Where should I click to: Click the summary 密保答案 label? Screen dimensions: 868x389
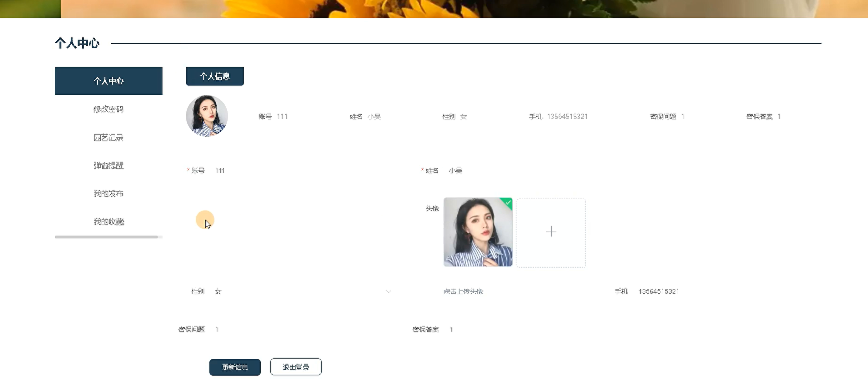[x=760, y=117]
